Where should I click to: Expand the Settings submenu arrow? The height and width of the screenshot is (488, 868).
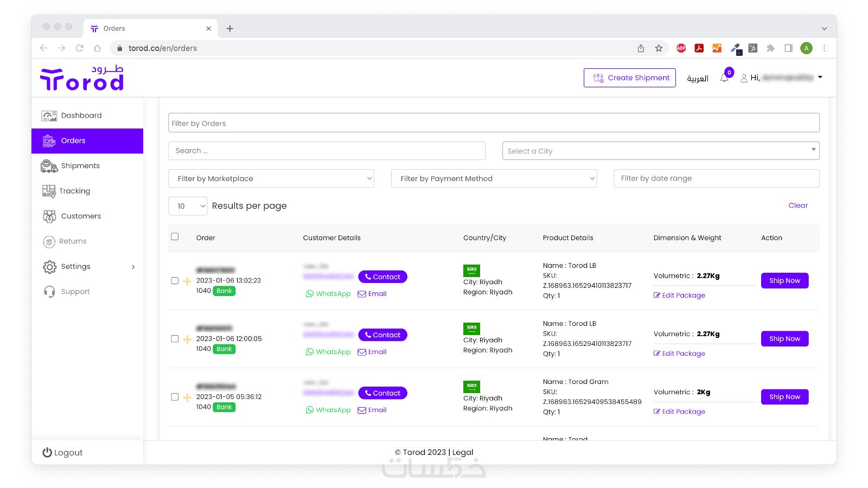pyautogui.click(x=133, y=267)
